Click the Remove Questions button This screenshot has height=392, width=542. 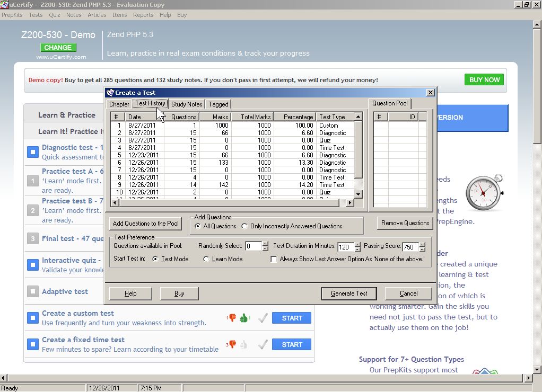[x=405, y=223]
